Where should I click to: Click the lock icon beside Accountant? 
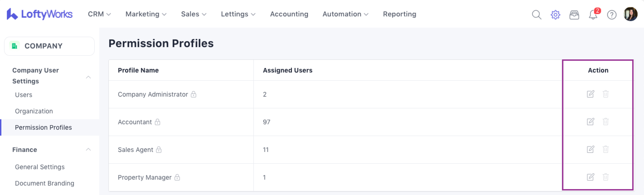pyautogui.click(x=158, y=122)
